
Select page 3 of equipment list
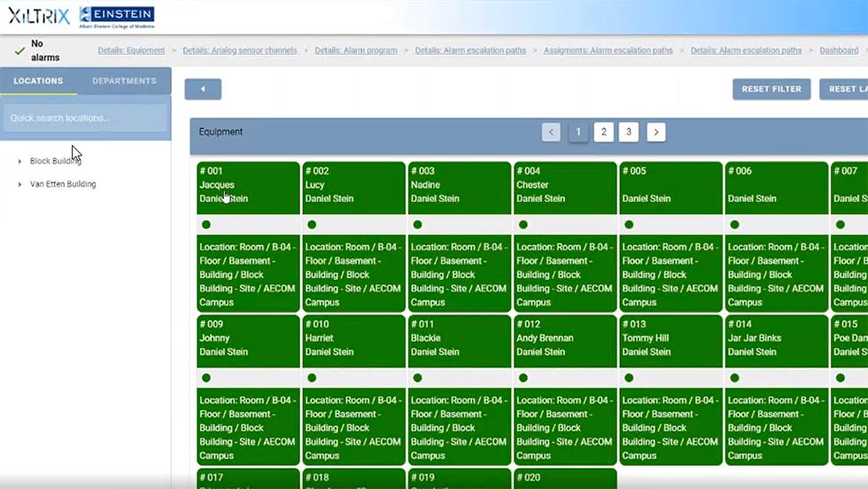[x=629, y=132]
